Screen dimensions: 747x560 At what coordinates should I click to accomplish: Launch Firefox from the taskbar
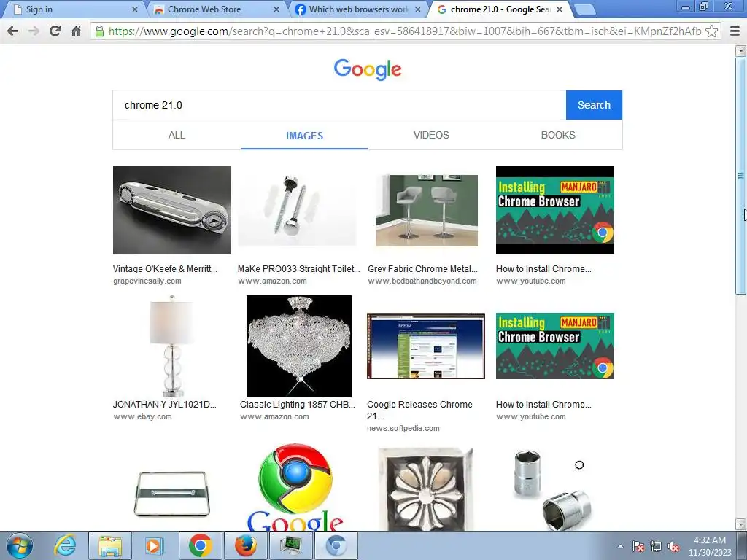(246, 545)
